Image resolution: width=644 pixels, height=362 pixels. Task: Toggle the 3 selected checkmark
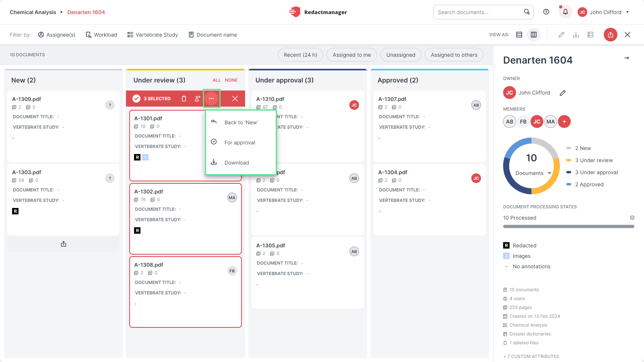click(x=136, y=99)
